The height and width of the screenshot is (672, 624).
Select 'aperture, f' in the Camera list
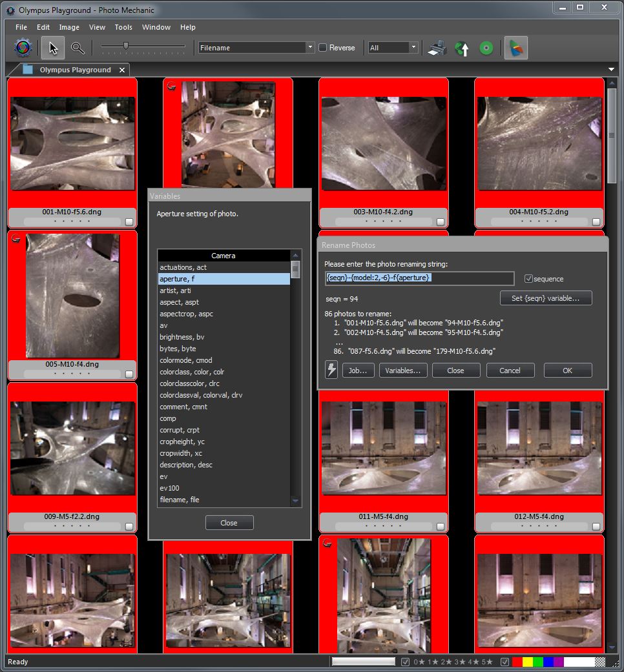coord(224,279)
